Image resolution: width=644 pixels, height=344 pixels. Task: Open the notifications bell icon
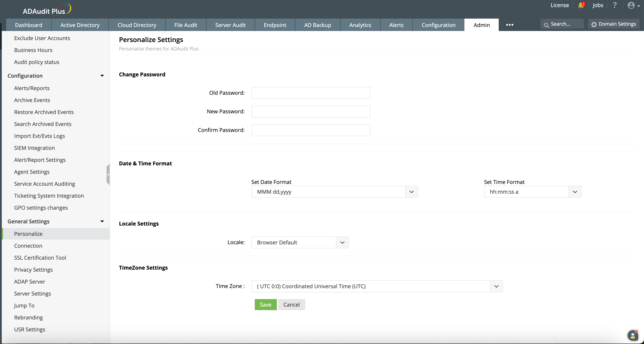click(x=581, y=5)
